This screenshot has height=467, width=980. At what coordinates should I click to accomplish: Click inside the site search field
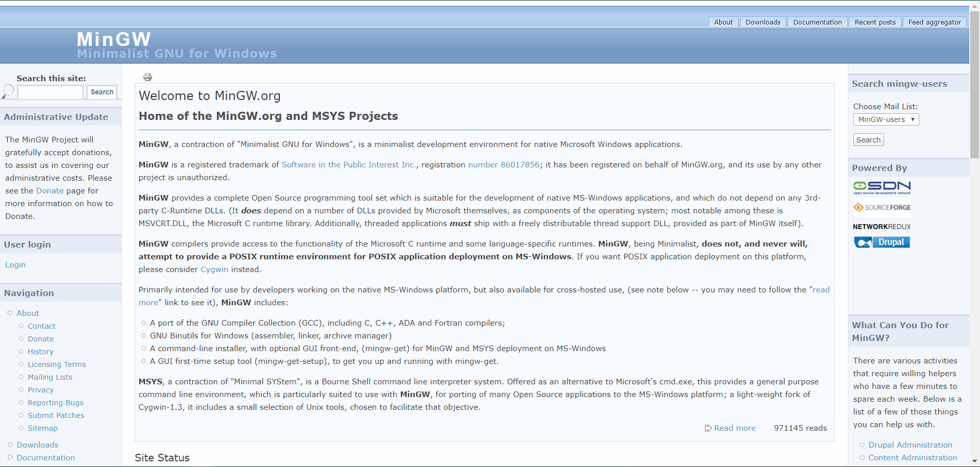(50, 92)
